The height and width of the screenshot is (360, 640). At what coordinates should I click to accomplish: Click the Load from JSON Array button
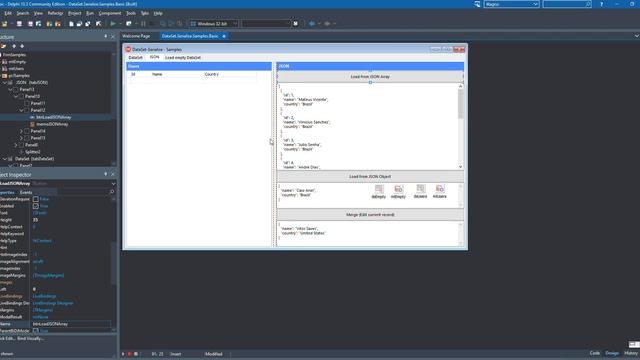click(x=370, y=77)
